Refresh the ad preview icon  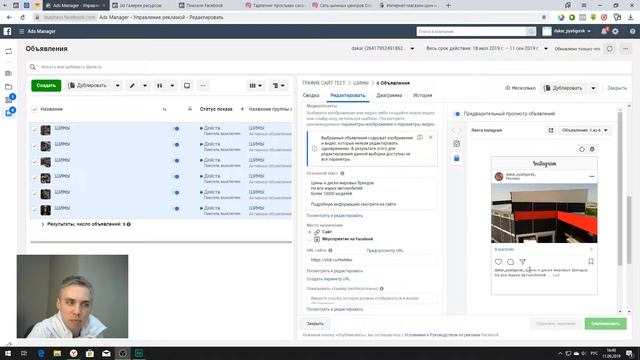(x=582, y=149)
